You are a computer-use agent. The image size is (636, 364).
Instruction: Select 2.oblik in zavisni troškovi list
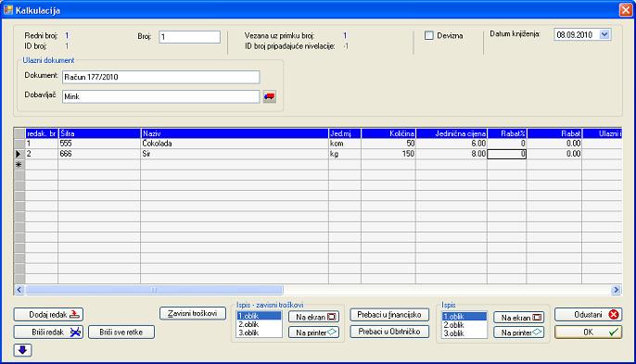click(x=259, y=324)
